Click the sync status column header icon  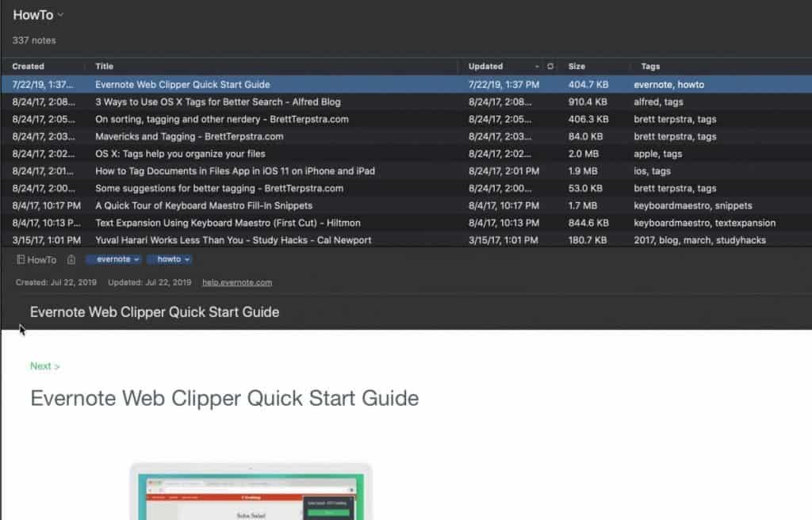[x=550, y=67]
